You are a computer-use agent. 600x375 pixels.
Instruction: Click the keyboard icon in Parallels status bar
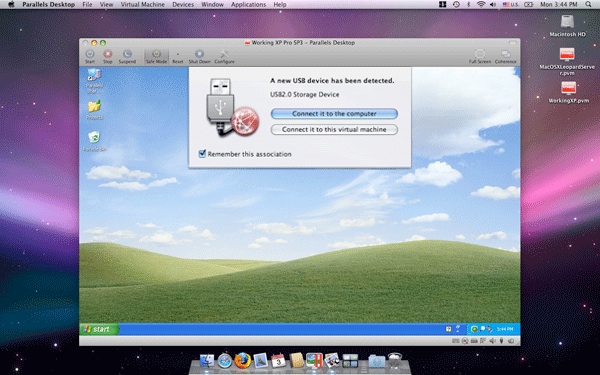click(x=456, y=341)
